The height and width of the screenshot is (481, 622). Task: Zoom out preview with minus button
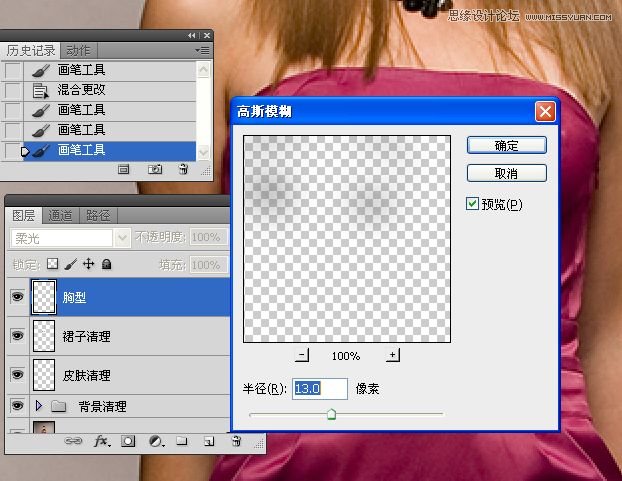(302, 355)
